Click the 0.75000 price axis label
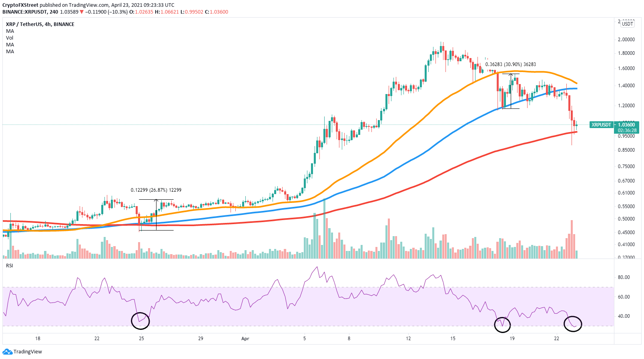The width and height of the screenshot is (644, 359). click(626, 166)
